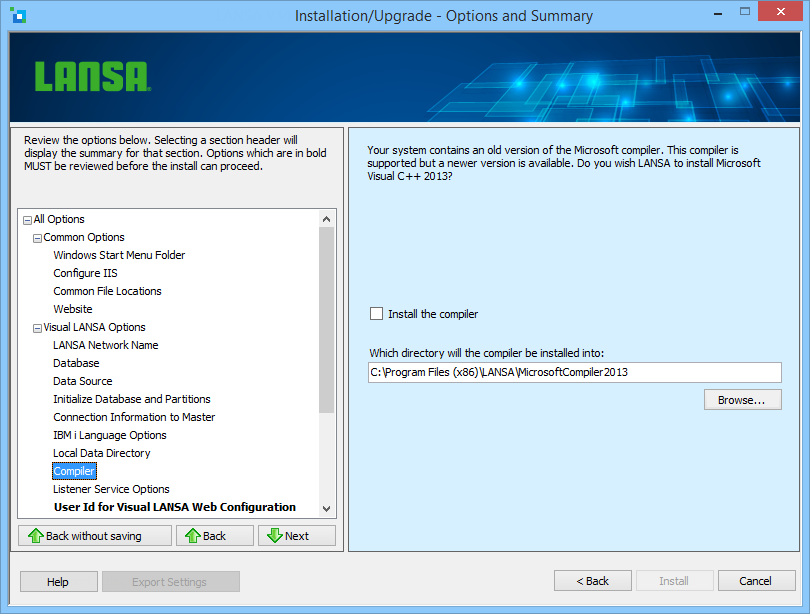Minimize the installer window
Viewport: 810px width, 614px height.
pos(718,13)
